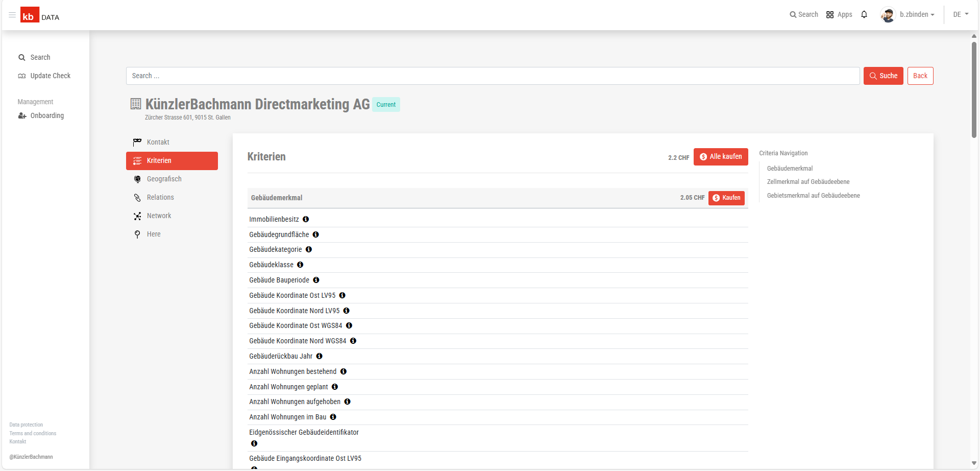Select the Gebäudeklasse row text
The height and width of the screenshot is (471, 980).
[271, 265]
